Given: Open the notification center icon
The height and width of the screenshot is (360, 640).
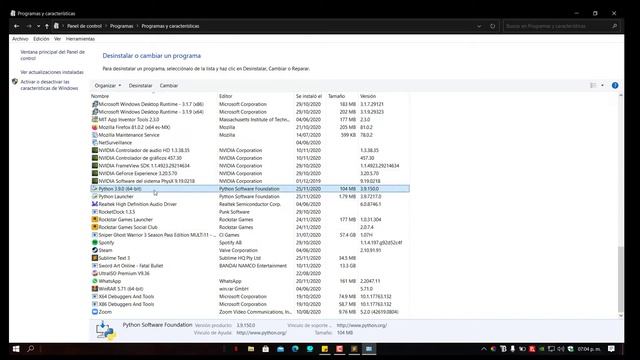Looking at the screenshot, I should 611,349.
